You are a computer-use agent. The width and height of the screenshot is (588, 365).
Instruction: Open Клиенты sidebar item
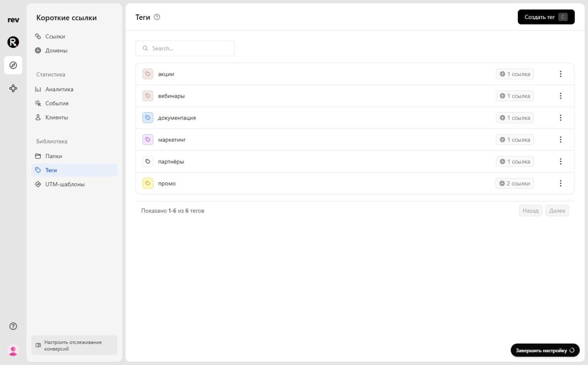(74, 117)
